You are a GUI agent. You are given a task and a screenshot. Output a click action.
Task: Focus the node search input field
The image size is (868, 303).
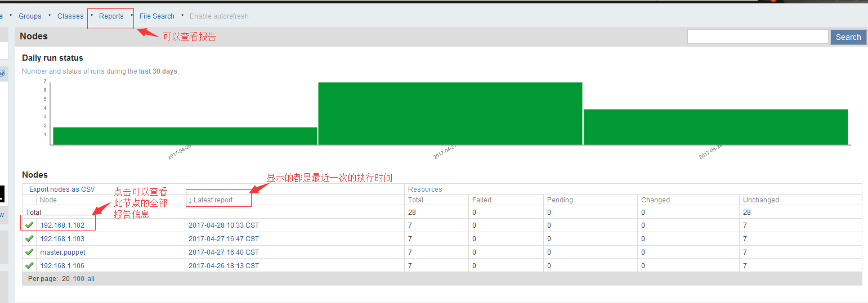[757, 37]
